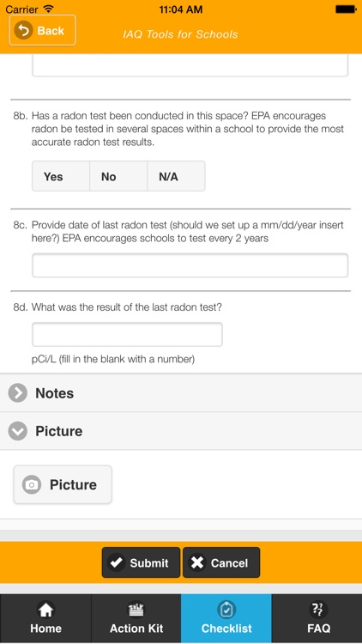Click the Home house icon
The image size is (362, 644).
click(45, 610)
